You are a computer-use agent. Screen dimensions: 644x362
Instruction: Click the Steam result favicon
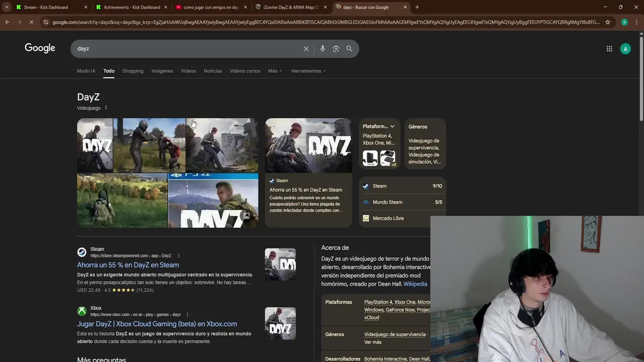[x=82, y=252]
